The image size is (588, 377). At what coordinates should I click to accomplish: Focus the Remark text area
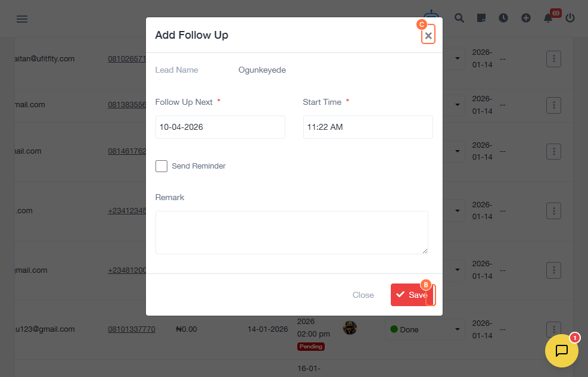292,232
